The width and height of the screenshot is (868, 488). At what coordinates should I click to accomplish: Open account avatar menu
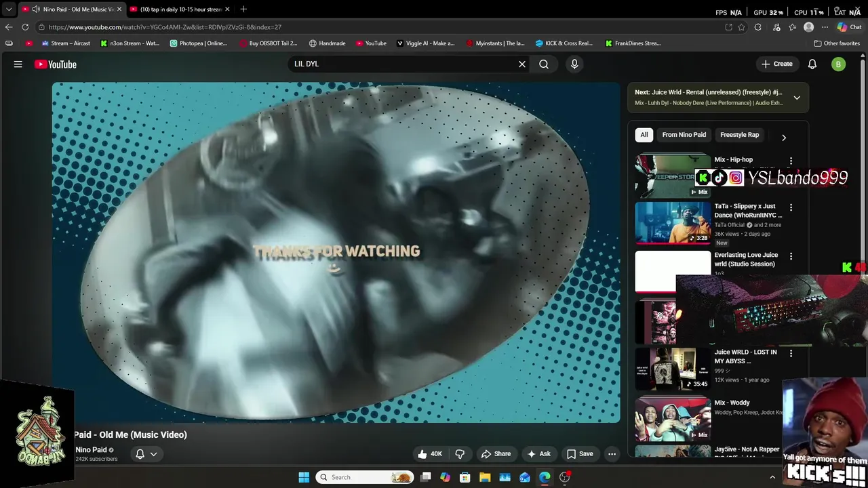coord(839,64)
